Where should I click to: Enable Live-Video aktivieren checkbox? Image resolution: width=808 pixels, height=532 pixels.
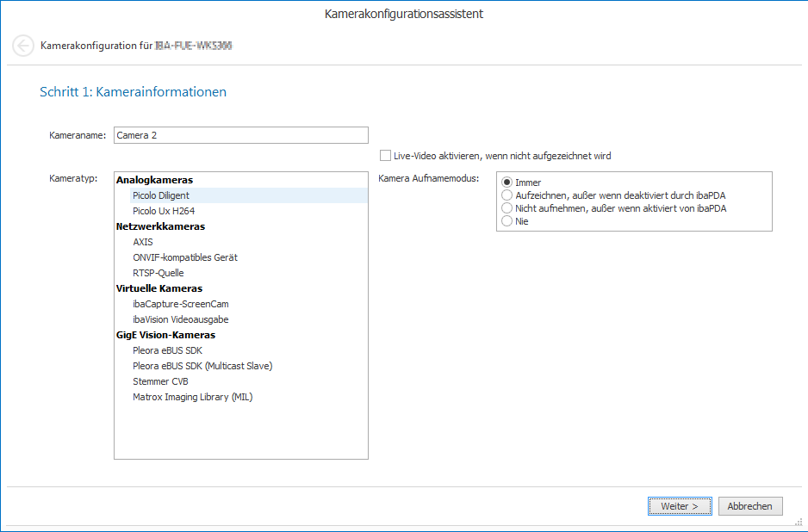(x=385, y=156)
